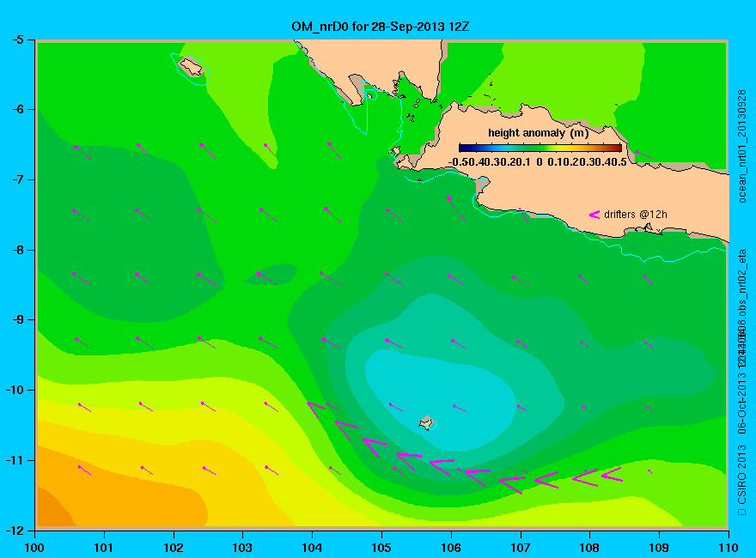The image size is (756, 558).
Task: Click the x-axis label 108
Action: tap(589, 548)
